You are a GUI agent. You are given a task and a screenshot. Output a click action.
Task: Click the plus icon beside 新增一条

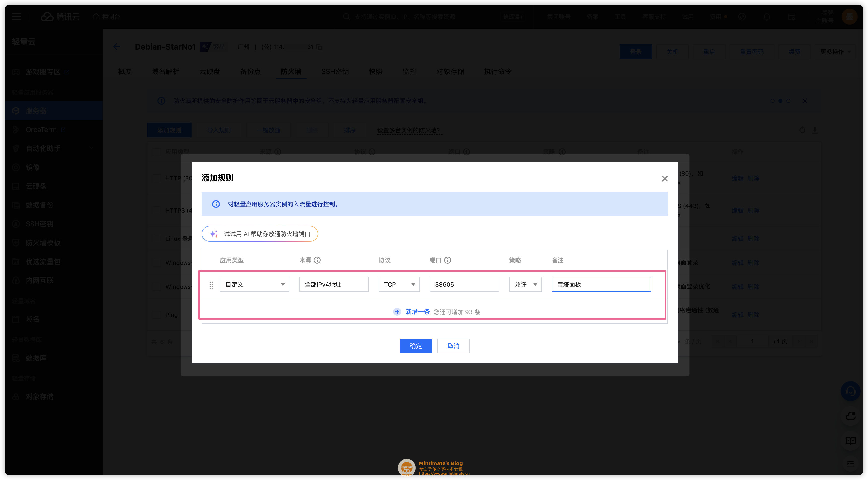(x=397, y=312)
